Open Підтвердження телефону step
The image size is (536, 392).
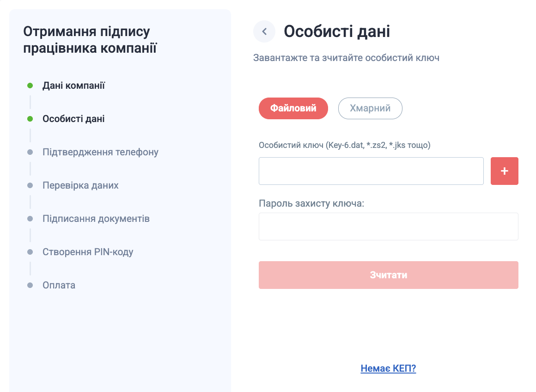(100, 152)
